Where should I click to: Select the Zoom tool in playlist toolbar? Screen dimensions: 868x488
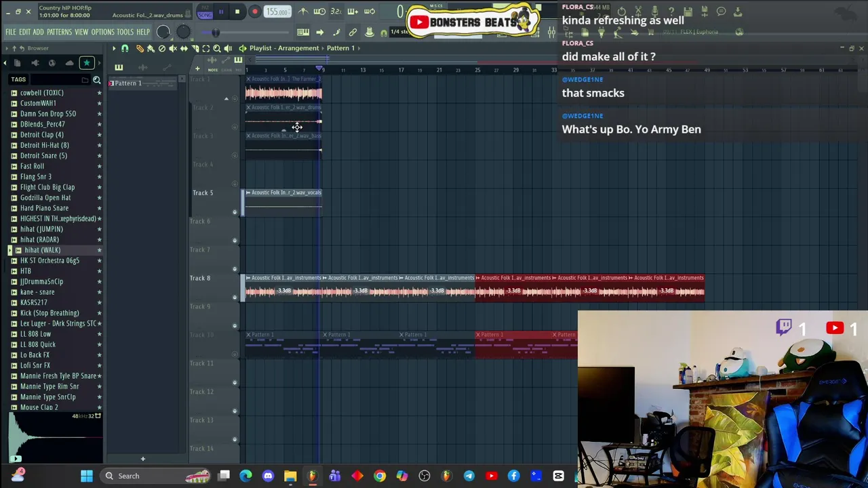tap(217, 48)
